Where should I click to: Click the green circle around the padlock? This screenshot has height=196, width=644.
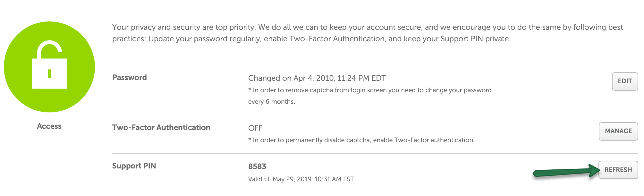coord(49,67)
